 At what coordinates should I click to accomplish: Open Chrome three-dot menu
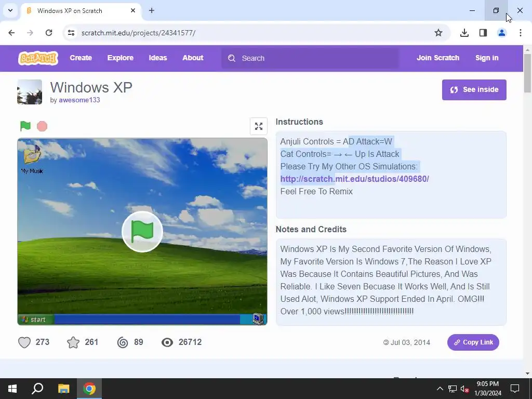pos(521,33)
